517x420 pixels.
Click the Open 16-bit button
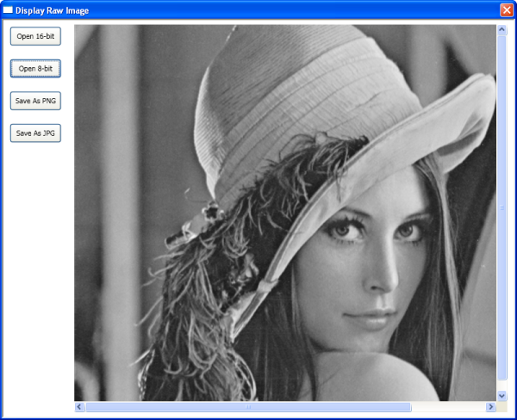tap(35, 36)
